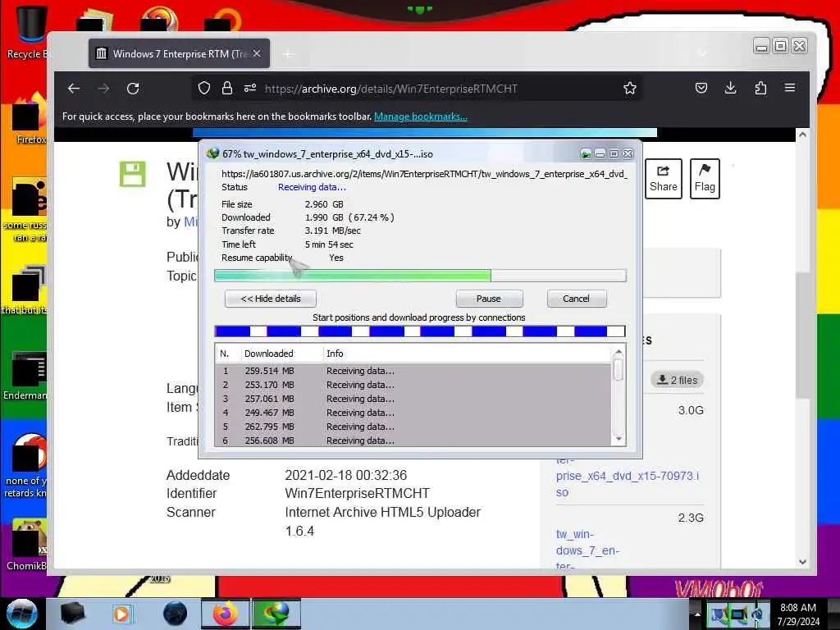Open a new tab with the plus button

[x=288, y=54]
